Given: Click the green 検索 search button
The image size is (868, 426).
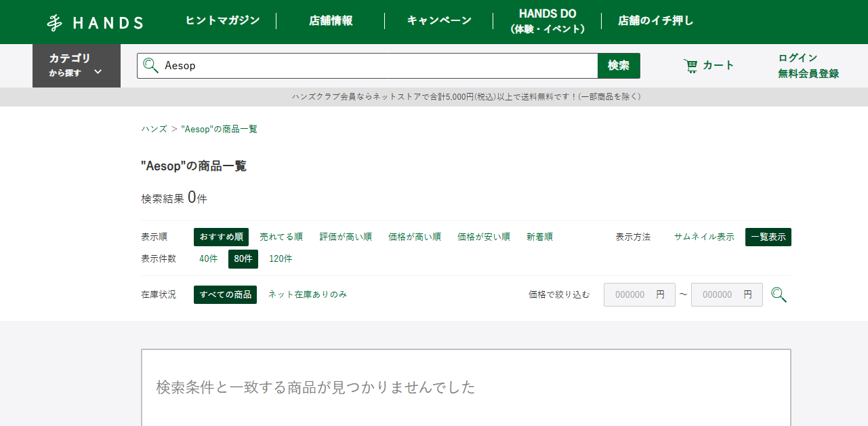Looking at the screenshot, I should (619, 66).
